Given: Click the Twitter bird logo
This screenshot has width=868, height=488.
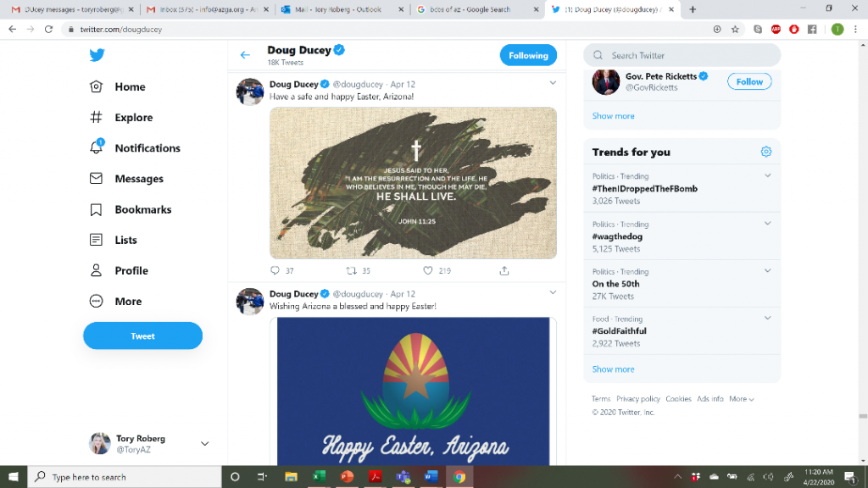Looking at the screenshot, I should pyautogui.click(x=97, y=55).
